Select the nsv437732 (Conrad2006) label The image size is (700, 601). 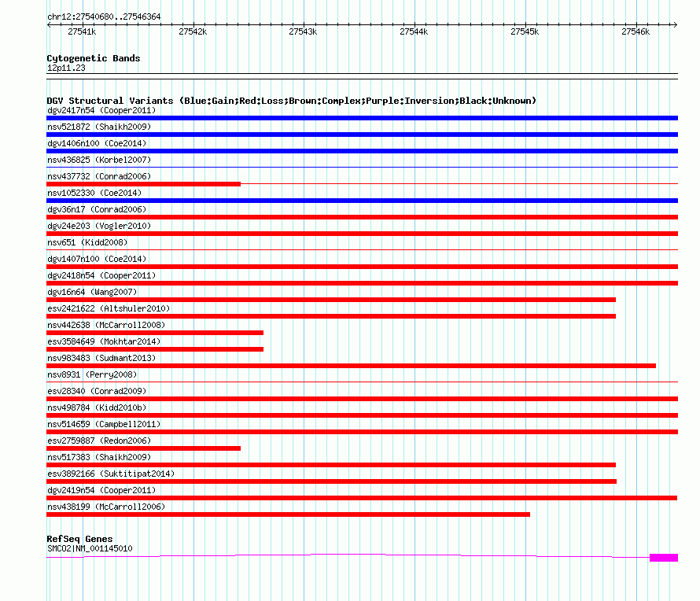[x=99, y=176]
